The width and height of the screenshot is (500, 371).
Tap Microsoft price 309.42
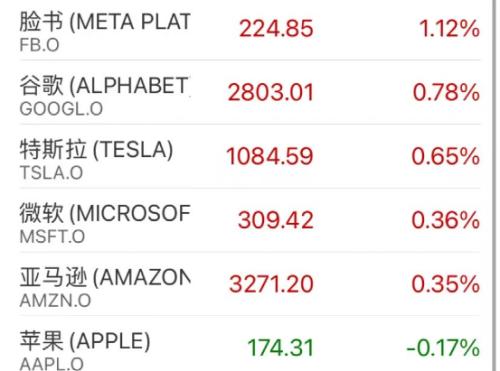coord(276,220)
